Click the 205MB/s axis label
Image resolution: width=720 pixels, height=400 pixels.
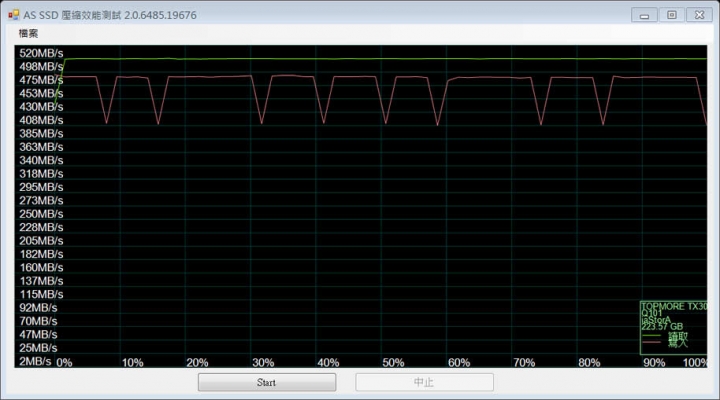41,241
